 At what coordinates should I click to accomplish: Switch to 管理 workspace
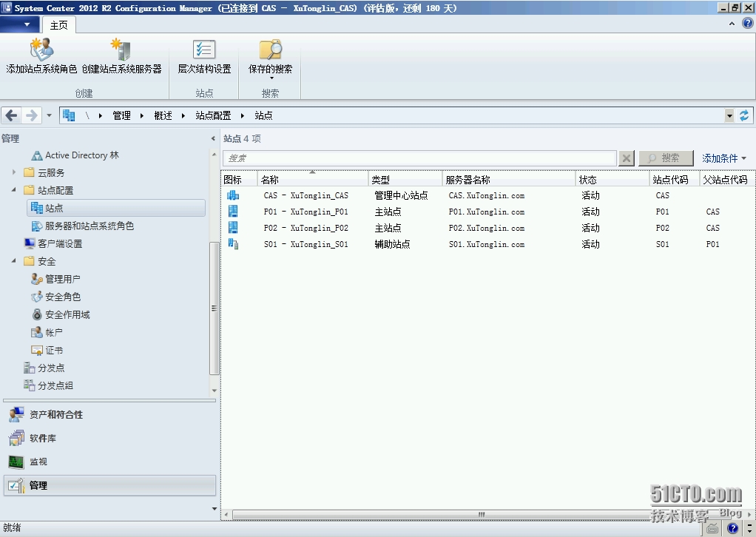tap(110, 485)
